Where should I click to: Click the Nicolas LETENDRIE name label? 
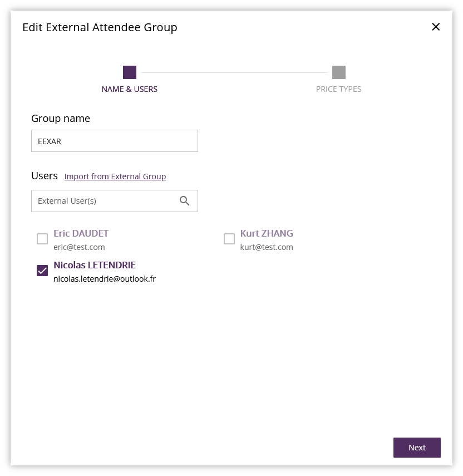click(95, 265)
